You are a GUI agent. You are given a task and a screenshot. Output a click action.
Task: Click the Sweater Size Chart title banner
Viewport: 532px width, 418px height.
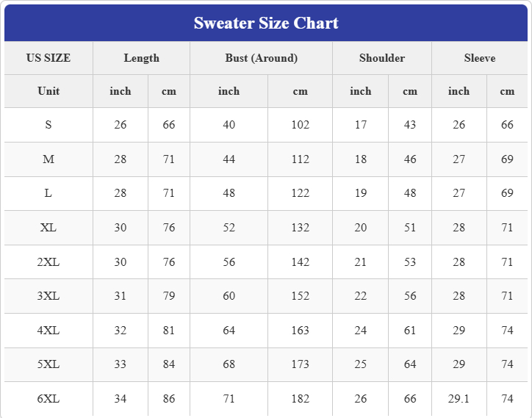266,23
